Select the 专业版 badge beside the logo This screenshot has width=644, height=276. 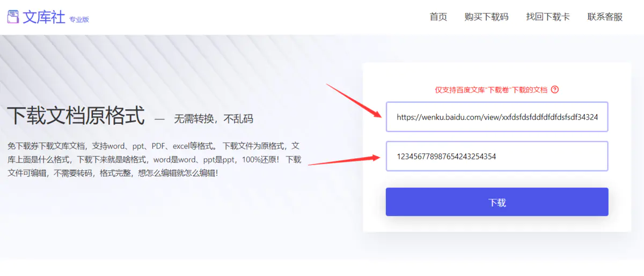click(x=79, y=19)
